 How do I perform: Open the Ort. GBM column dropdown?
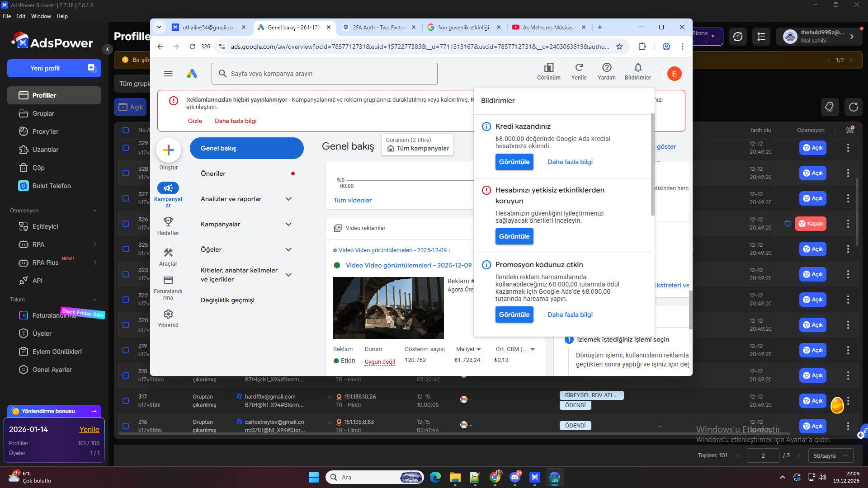point(515,349)
